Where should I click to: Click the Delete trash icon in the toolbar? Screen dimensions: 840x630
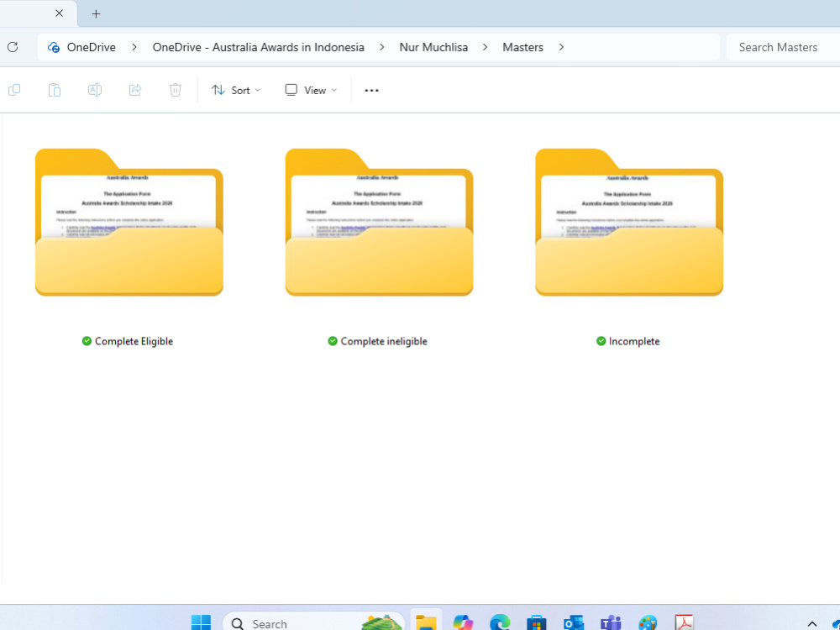coord(176,90)
